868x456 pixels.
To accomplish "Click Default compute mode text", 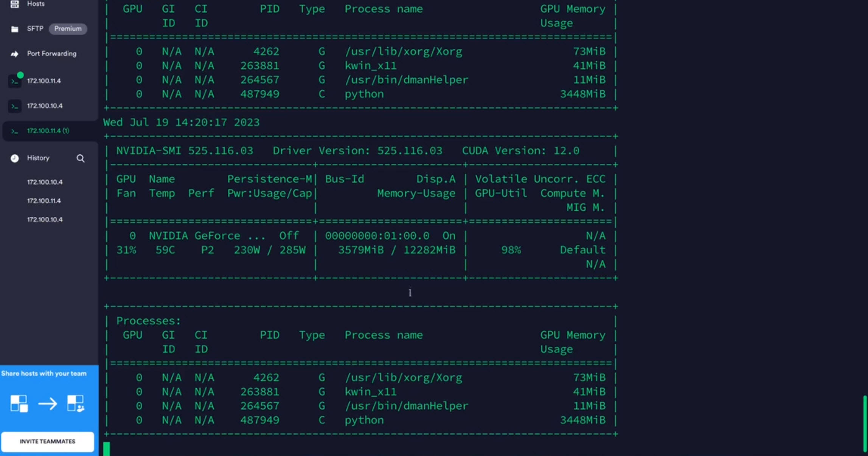I will (x=583, y=250).
